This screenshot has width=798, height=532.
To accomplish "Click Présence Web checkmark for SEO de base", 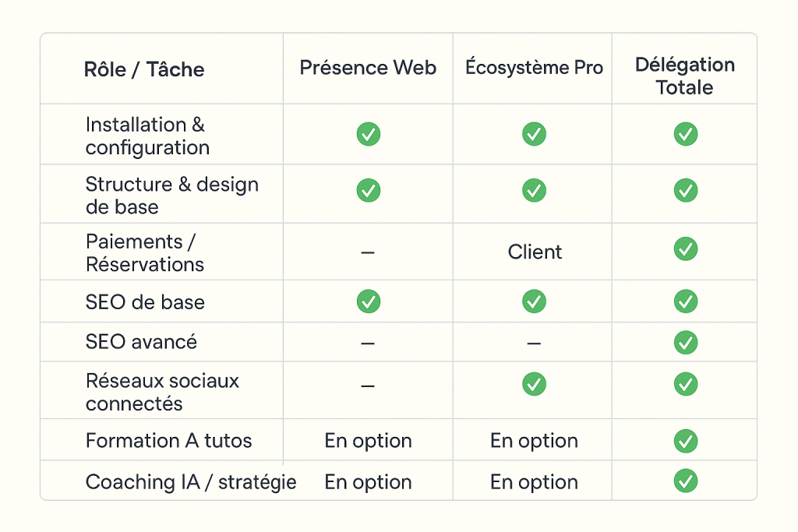I will (x=369, y=301).
